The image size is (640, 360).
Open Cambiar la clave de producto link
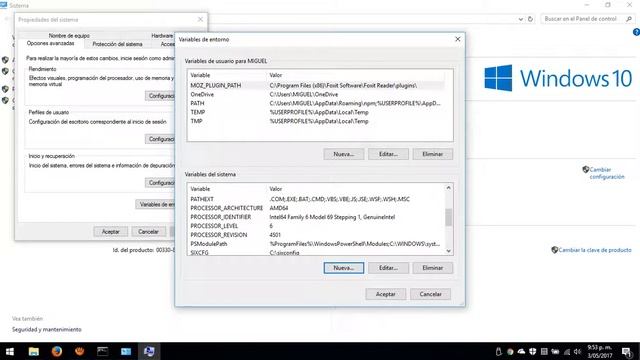(595, 250)
